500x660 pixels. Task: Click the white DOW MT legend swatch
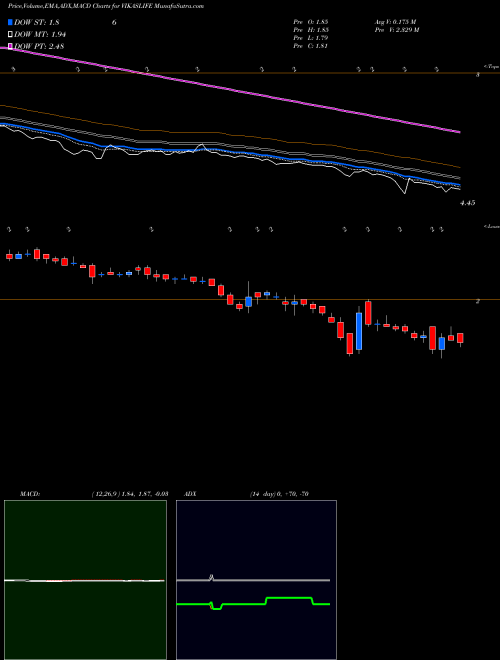point(10,34)
